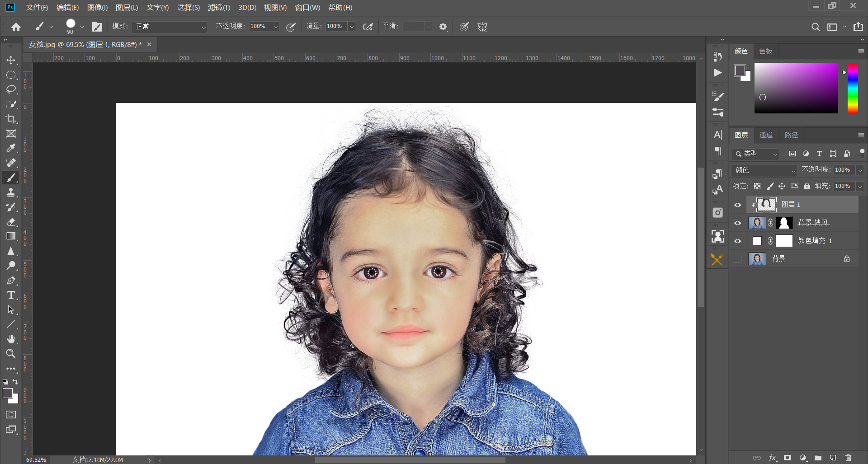
Task: Click inside the color picker field
Action: tap(796, 88)
